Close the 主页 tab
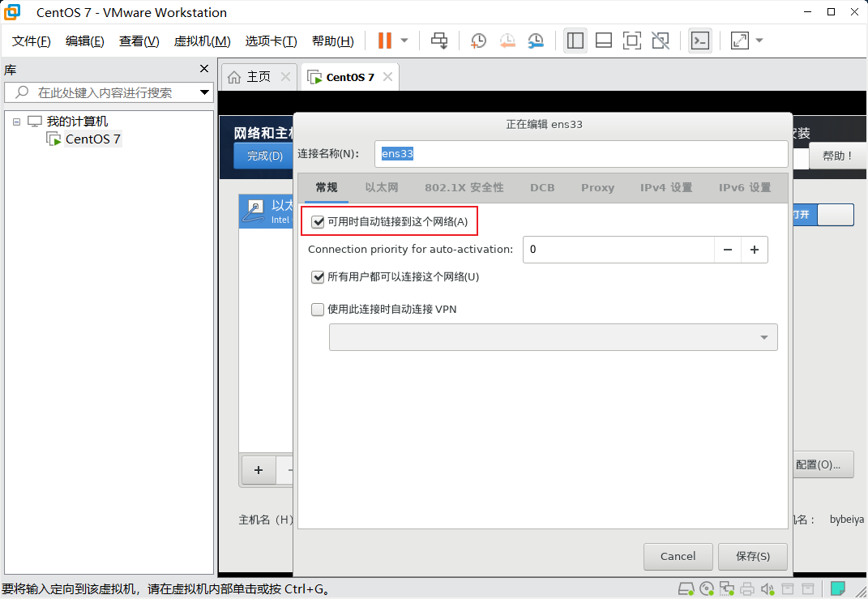 pos(285,77)
